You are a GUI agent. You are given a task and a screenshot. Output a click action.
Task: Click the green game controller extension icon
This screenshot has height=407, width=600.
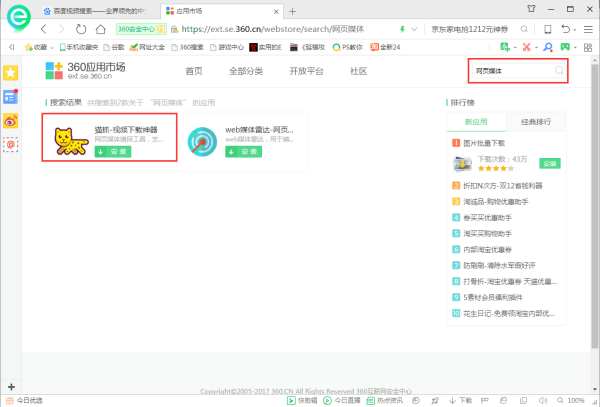point(565,47)
